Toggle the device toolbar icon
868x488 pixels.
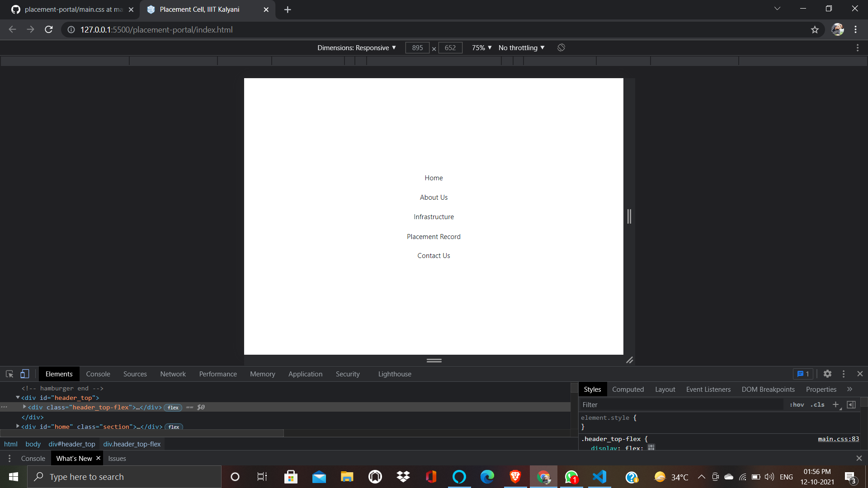(x=24, y=374)
